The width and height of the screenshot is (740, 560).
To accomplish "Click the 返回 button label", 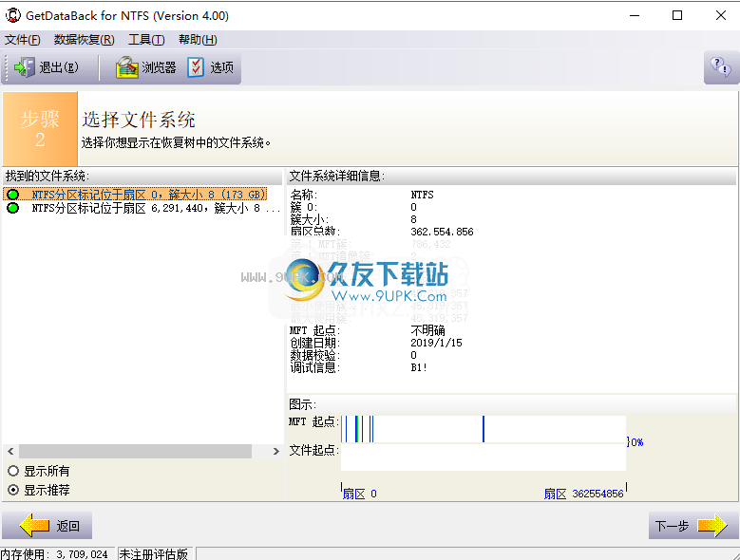I will (x=68, y=526).
